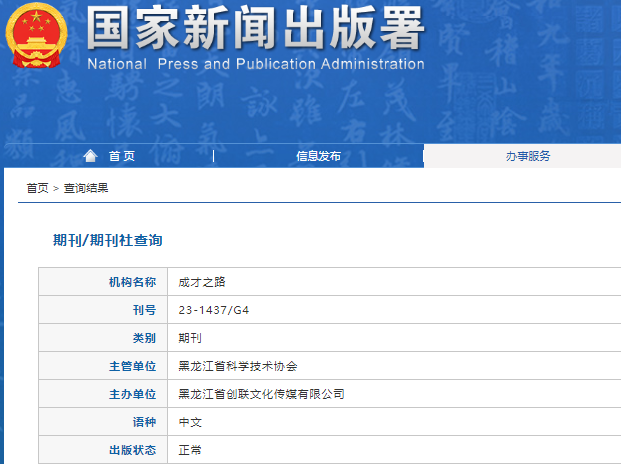Select the 类别 label cell
The height and width of the screenshot is (464, 621).
pos(103,338)
